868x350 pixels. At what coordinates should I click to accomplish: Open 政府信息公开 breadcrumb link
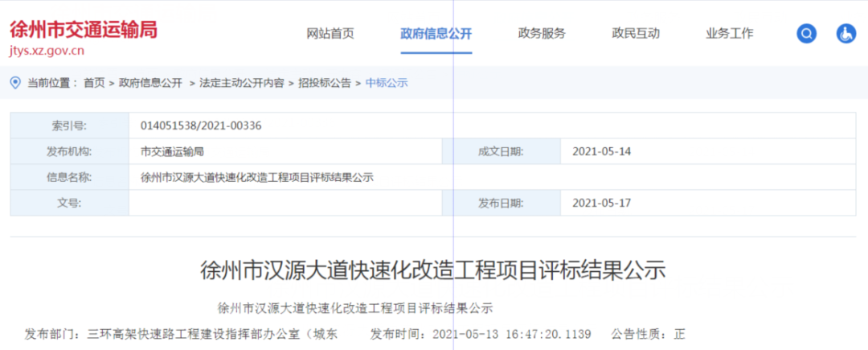[x=150, y=83]
